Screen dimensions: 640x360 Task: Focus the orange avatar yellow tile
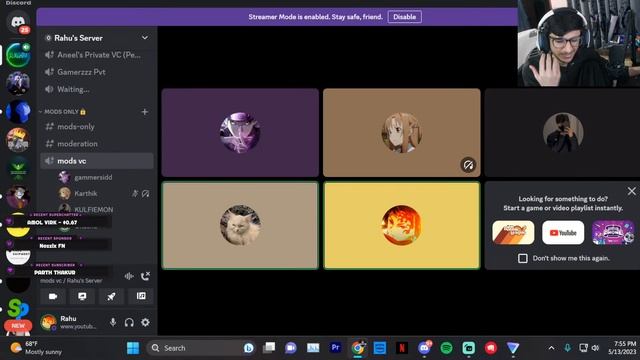tap(402, 225)
